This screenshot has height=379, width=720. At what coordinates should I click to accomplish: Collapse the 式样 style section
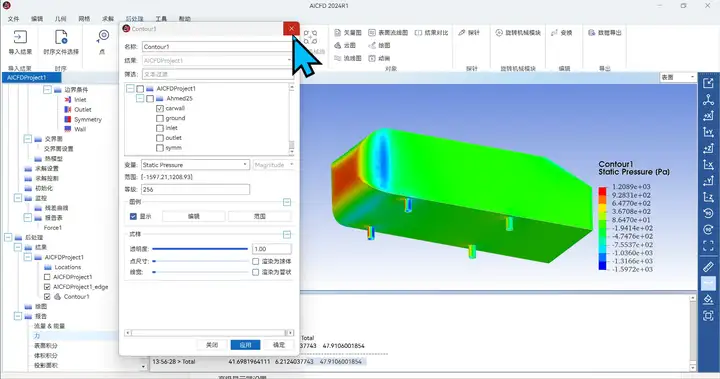point(287,235)
